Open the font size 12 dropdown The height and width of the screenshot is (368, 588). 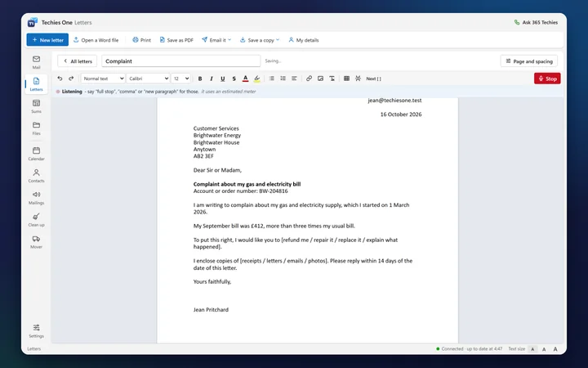[180, 79]
